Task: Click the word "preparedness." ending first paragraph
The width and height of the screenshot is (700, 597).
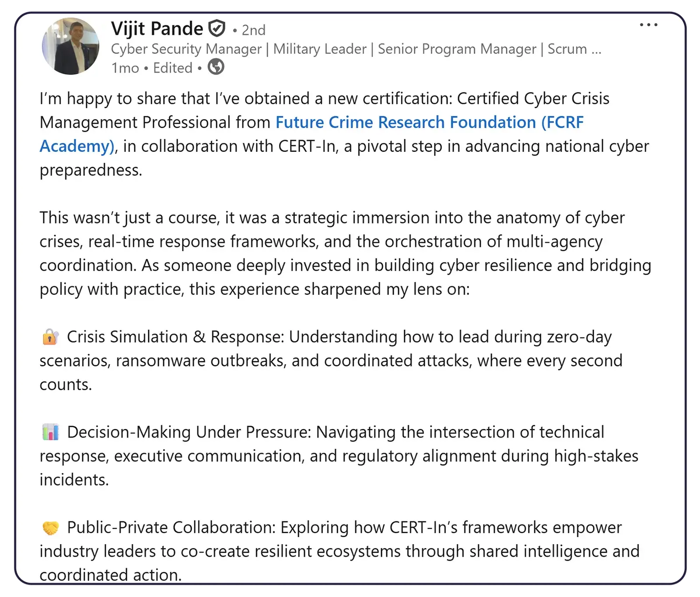Action: 91,170
